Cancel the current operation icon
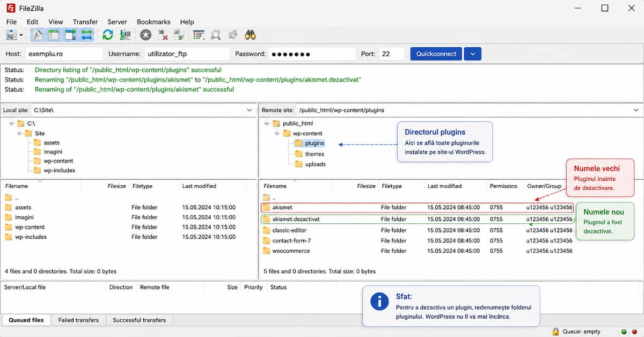Image resolution: width=644 pixels, height=337 pixels. (x=146, y=35)
